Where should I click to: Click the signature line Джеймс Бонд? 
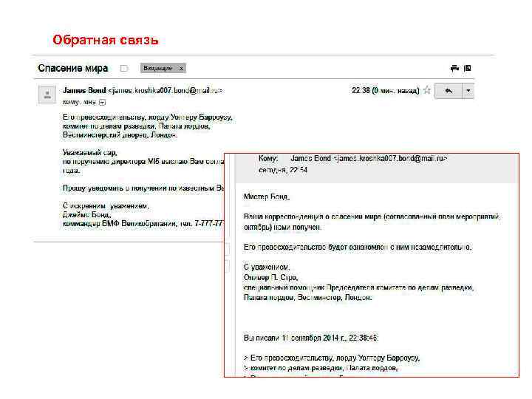(x=87, y=215)
